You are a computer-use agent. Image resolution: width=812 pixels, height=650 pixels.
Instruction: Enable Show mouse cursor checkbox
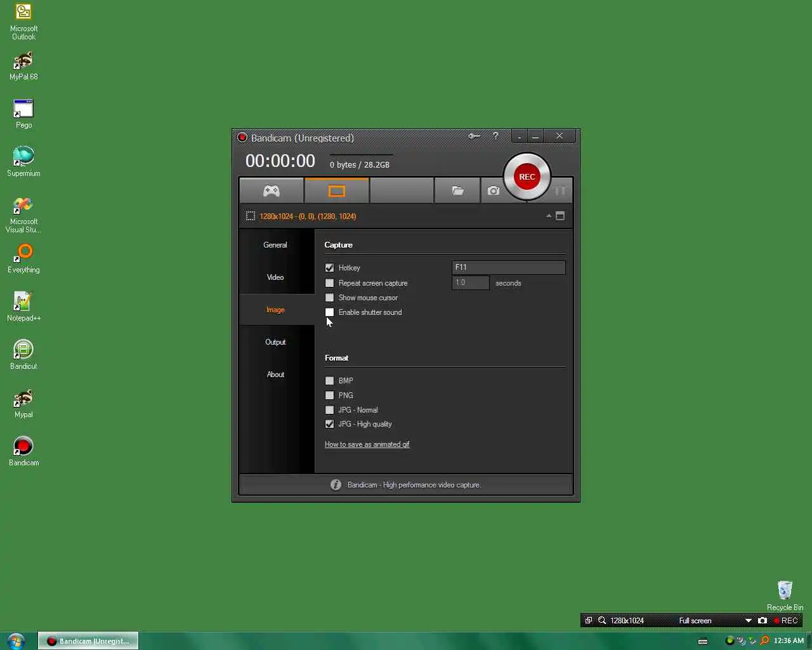point(329,298)
